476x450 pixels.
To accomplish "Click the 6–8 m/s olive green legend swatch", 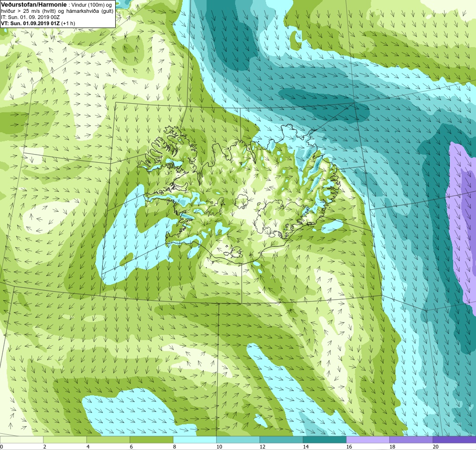I will point(151,440).
